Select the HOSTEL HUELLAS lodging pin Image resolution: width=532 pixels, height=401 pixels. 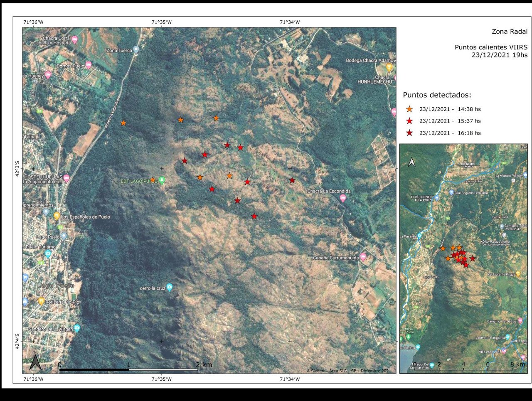click(66, 179)
